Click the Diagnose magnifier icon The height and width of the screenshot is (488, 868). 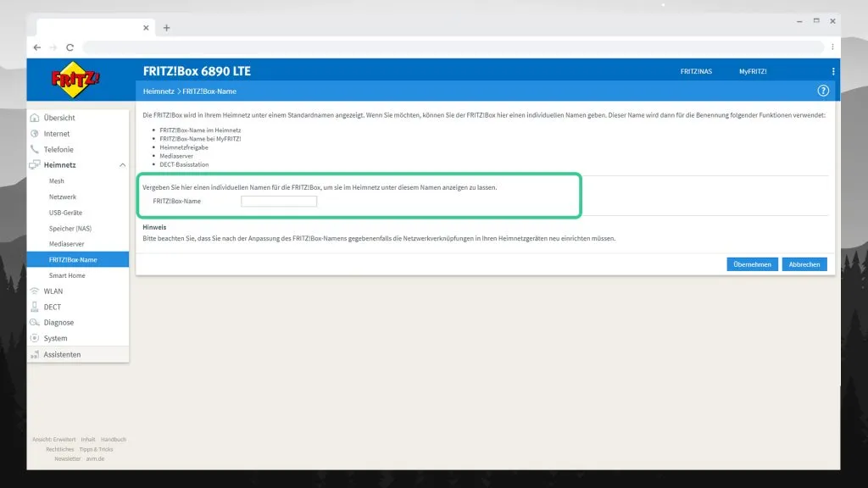[x=34, y=322]
